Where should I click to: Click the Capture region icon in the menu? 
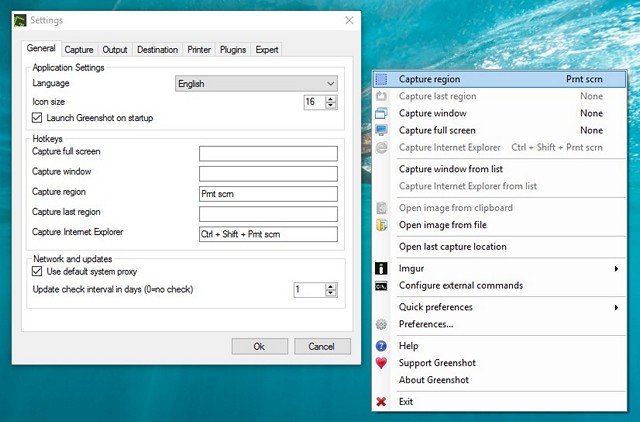(x=381, y=79)
